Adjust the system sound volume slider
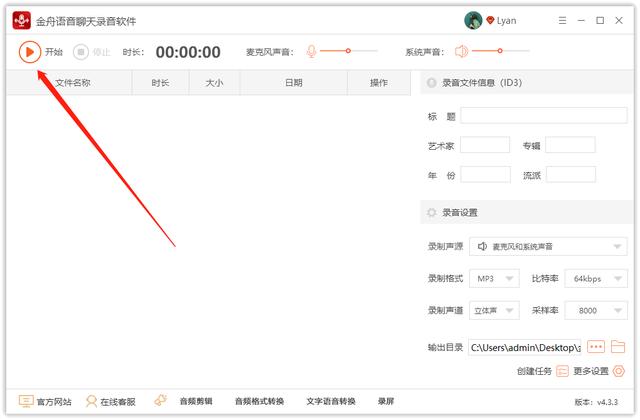 [501, 51]
